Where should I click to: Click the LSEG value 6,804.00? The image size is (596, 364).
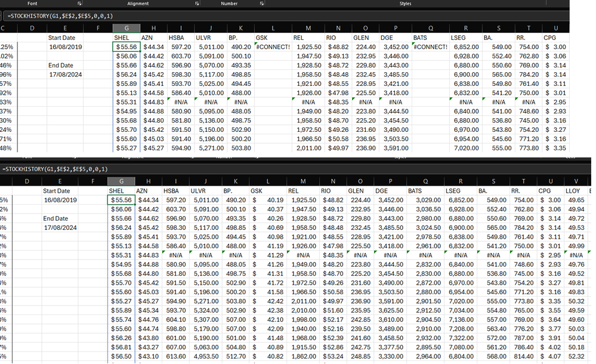click(461, 356)
